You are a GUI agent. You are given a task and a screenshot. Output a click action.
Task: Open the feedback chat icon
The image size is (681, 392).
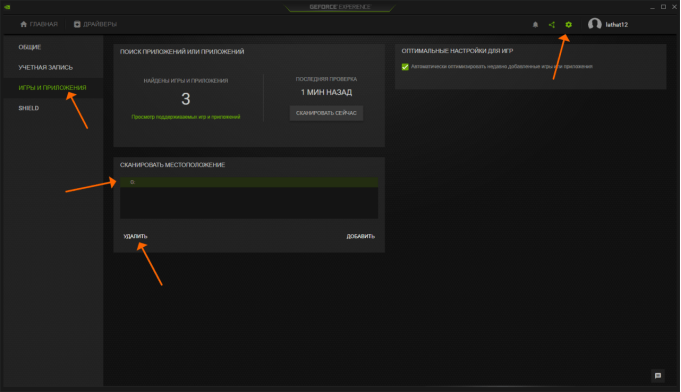coord(658,376)
